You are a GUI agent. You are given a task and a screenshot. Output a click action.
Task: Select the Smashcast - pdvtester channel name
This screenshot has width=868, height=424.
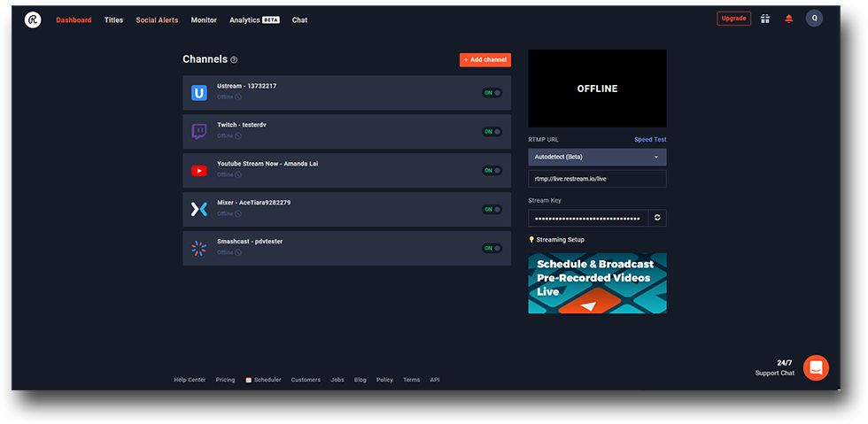coord(250,242)
